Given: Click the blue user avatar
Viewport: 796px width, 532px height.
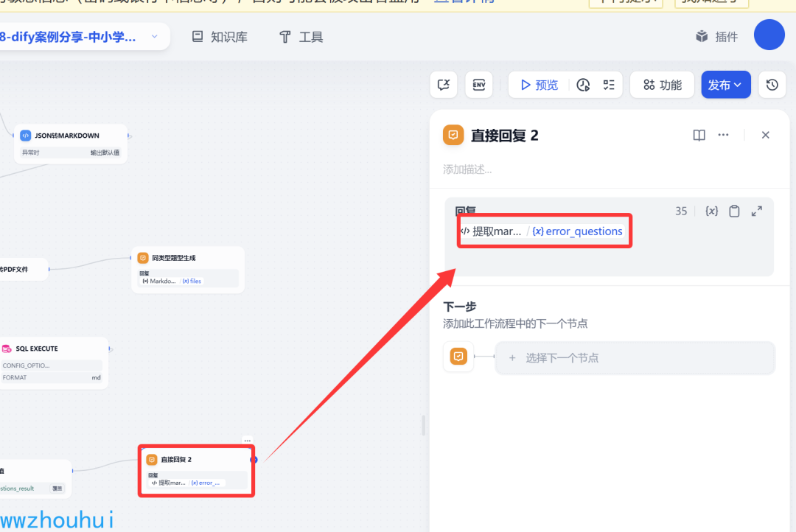Looking at the screenshot, I should coord(769,35).
